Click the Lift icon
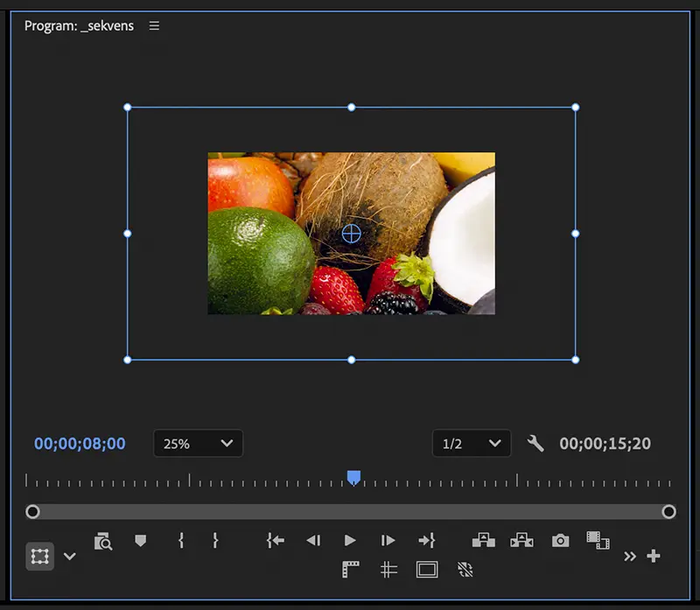The height and width of the screenshot is (610, 700). click(x=484, y=540)
